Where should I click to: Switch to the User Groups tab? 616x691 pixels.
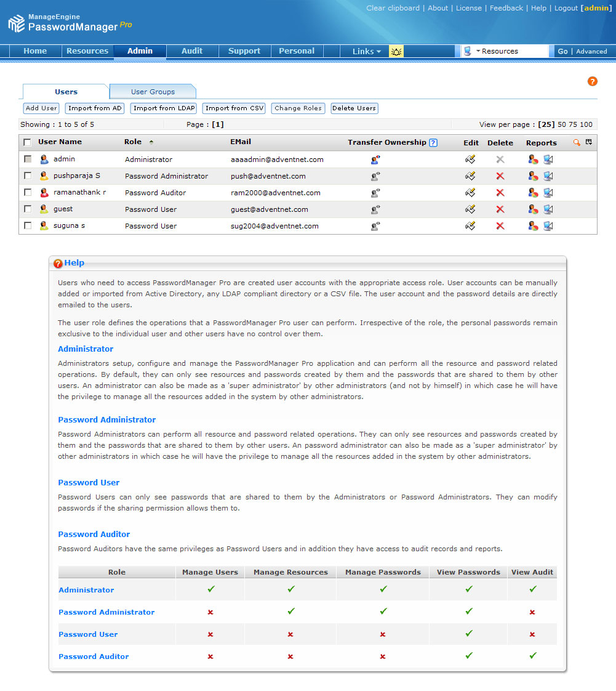pyautogui.click(x=153, y=92)
